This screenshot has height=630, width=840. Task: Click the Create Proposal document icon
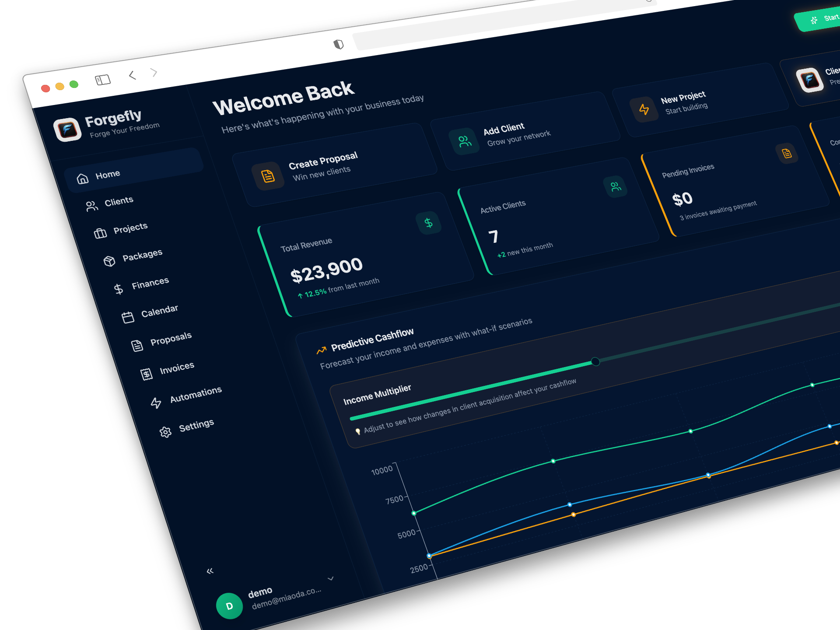click(268, 176)
